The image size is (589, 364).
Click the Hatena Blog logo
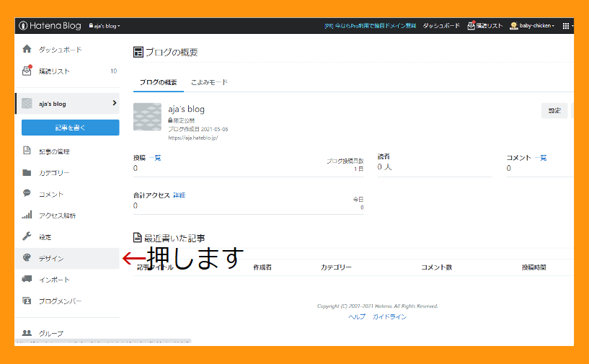50,25
